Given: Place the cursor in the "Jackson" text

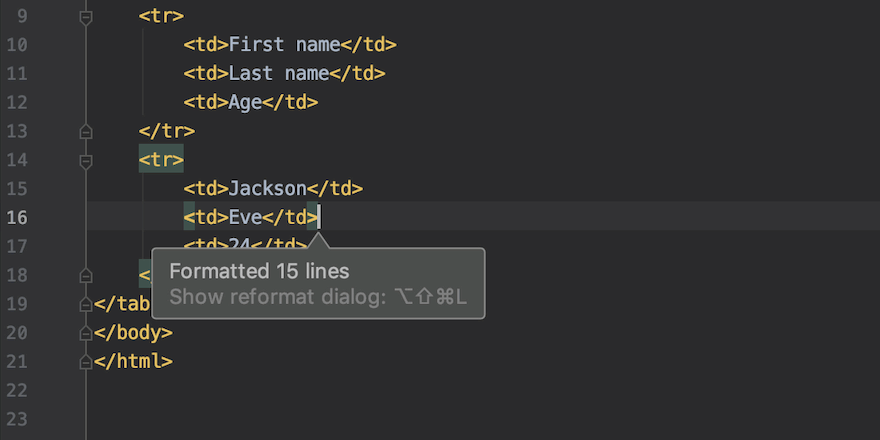Looking at the screenshot, I should 267,188.
